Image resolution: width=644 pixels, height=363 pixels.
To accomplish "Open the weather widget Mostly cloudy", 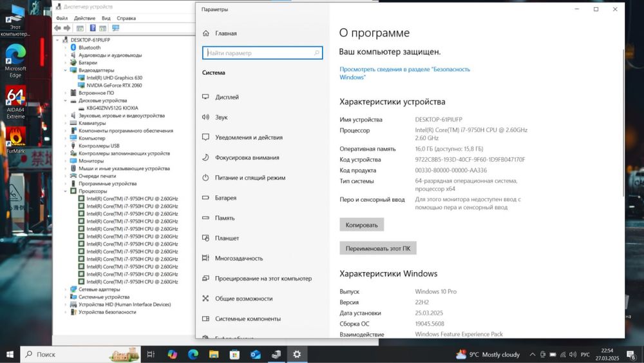I will tap(488, 355).
